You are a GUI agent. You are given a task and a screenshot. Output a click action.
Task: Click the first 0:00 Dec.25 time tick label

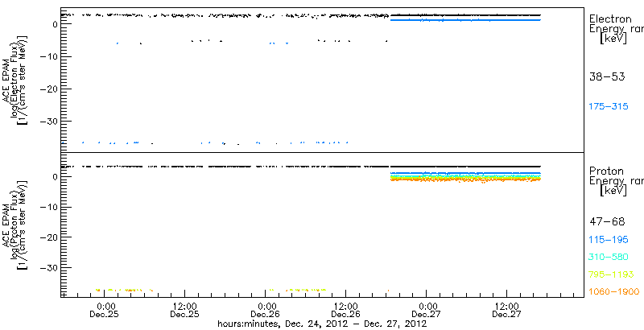pyautogui.click(x=105, y=310)
